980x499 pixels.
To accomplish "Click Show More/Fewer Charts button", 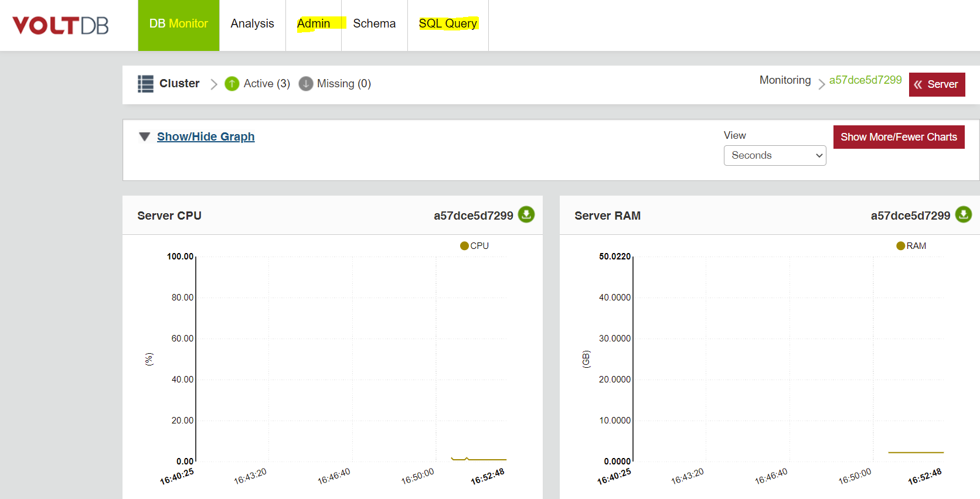I will point(899,137).
